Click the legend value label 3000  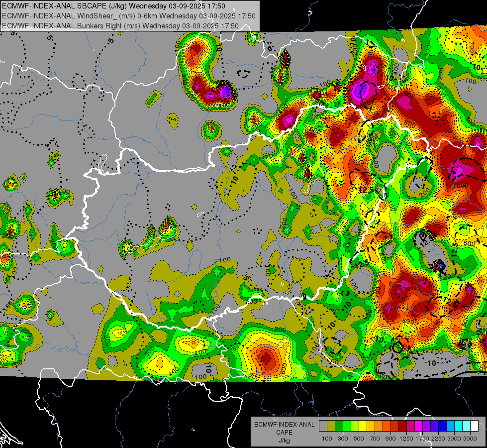[x=454, y=439]
